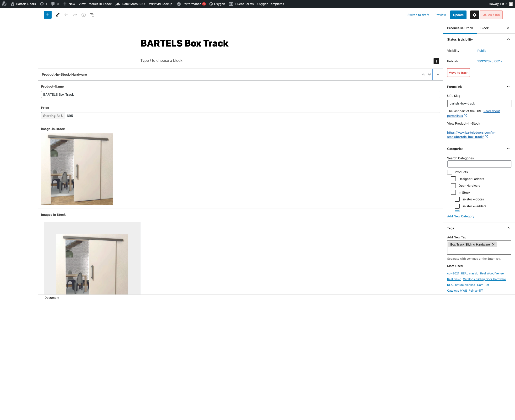Select the pencil Tools icon

(x=58, y=15)
